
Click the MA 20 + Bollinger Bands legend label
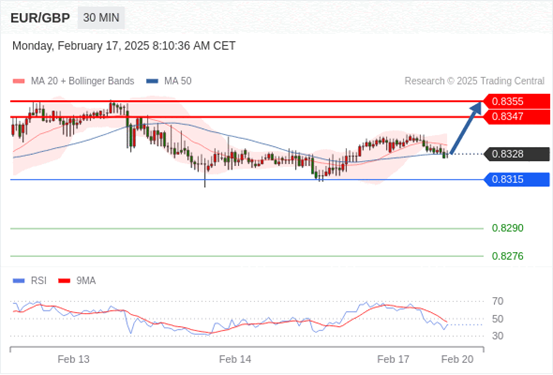pos(83,81)
